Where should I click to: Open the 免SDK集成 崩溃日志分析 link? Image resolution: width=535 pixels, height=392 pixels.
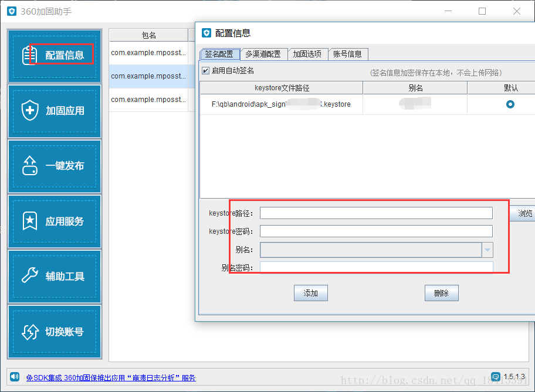111,378
